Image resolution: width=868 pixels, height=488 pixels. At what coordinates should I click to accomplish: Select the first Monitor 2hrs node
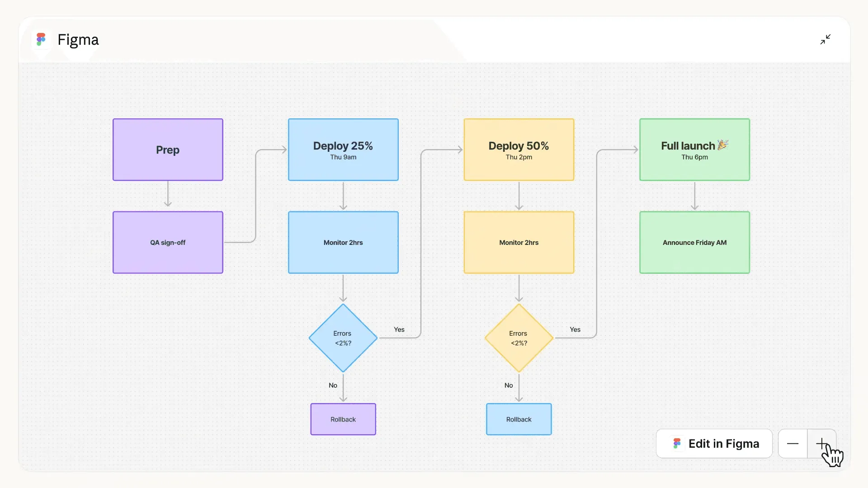pyautogui.click(x=343, y=242)
